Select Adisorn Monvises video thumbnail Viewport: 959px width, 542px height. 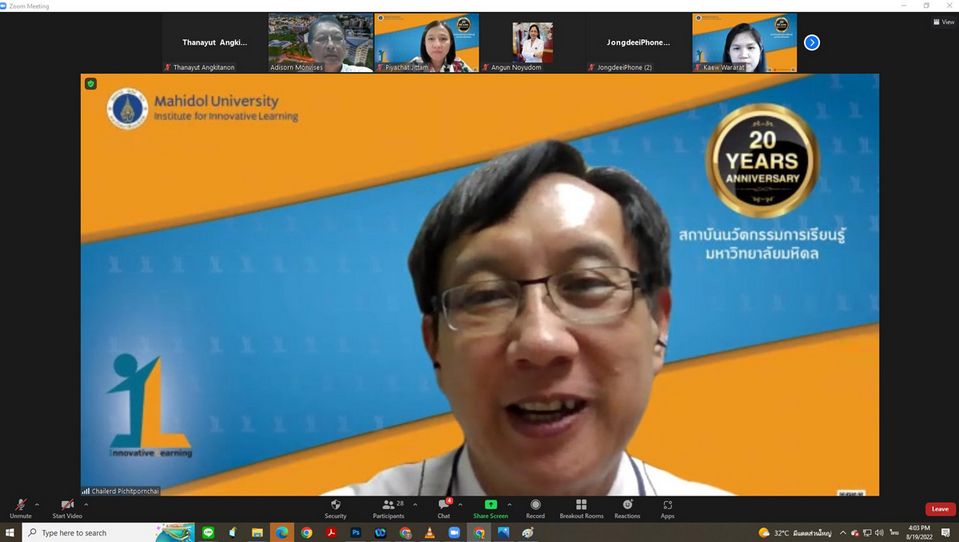[x=320, y=42]
